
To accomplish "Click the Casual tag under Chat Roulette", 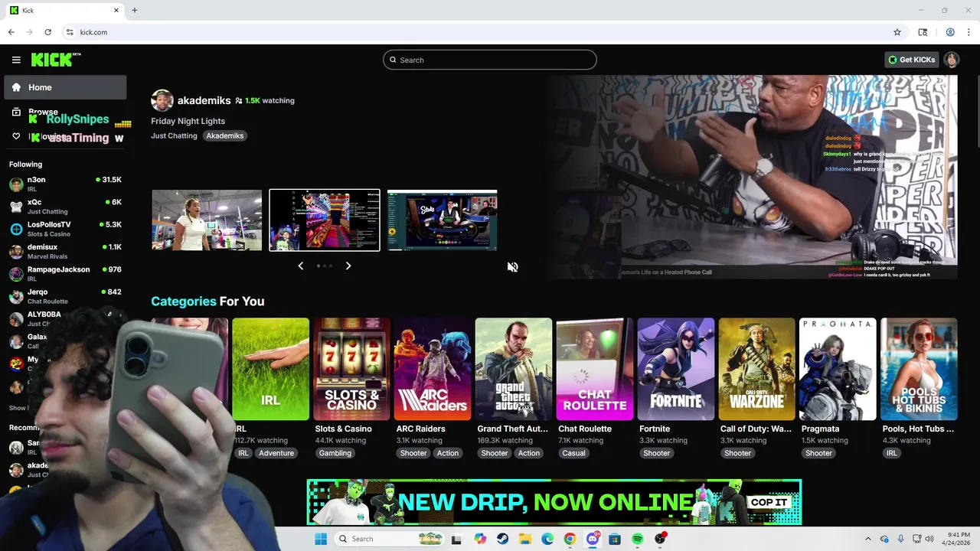I will click(x=573, y=453).
